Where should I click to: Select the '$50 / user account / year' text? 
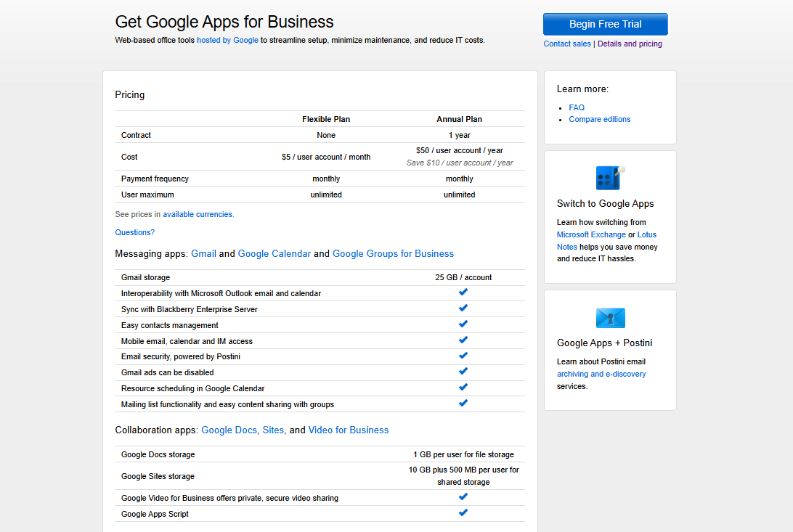pos(459,150)
